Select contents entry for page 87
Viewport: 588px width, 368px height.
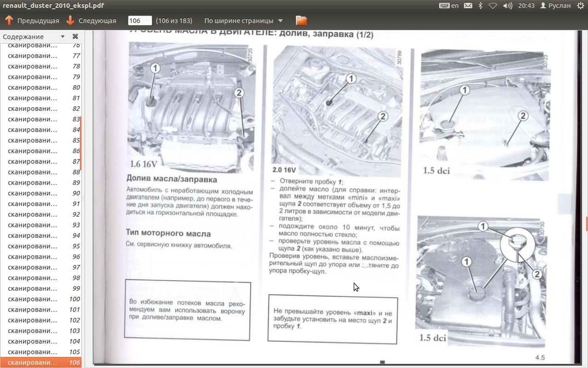pyautogui.click(x=41, y=161)
